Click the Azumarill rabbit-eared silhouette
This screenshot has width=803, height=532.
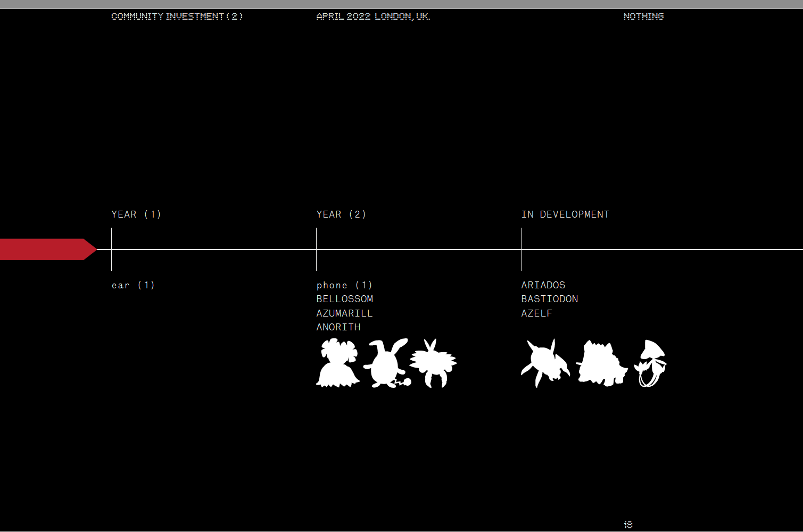click(x=385, y=363)
